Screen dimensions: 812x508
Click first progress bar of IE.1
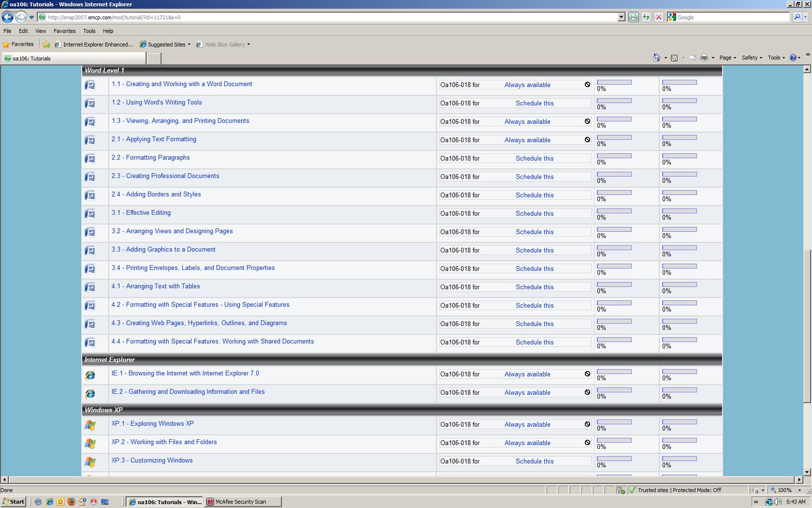click(x=614, y=372)
